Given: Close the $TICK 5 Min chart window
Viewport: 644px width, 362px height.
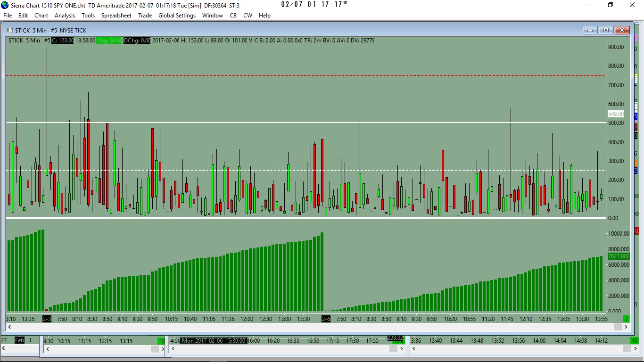Looking at the screenshot, I should click(x=622, y=30).
